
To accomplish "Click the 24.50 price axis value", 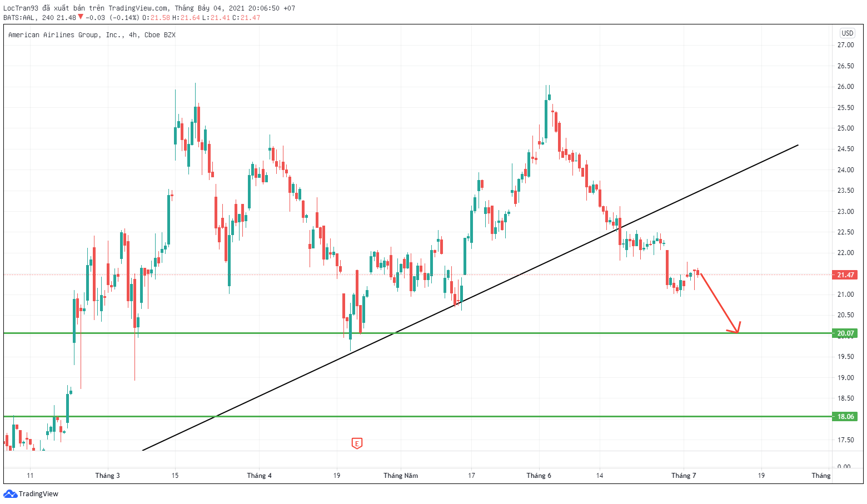I will [845, 149].
